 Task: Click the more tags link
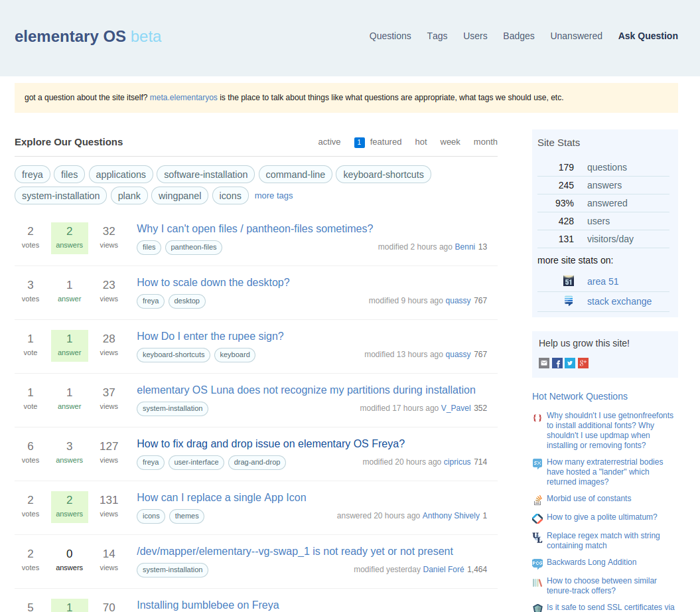coord(273,196)
